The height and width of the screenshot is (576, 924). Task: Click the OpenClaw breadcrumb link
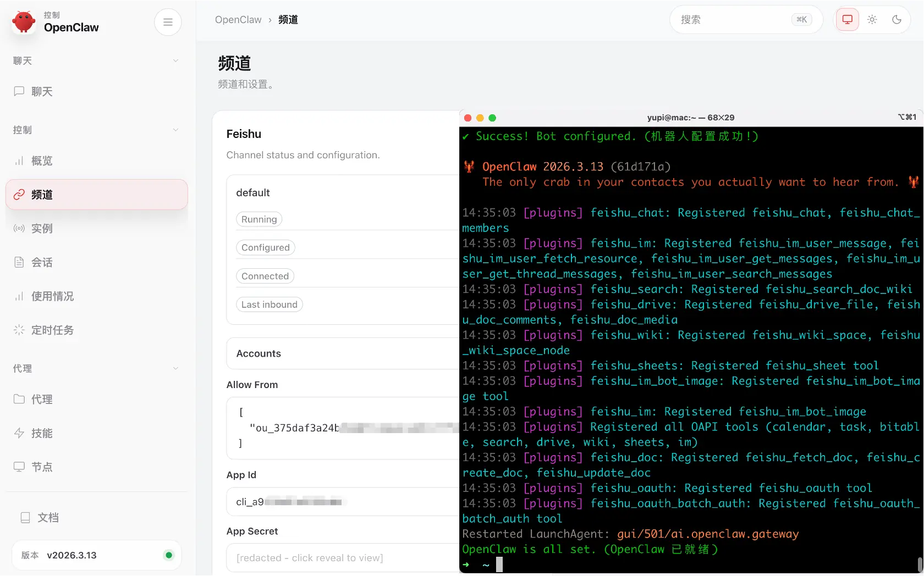(238, 20)
